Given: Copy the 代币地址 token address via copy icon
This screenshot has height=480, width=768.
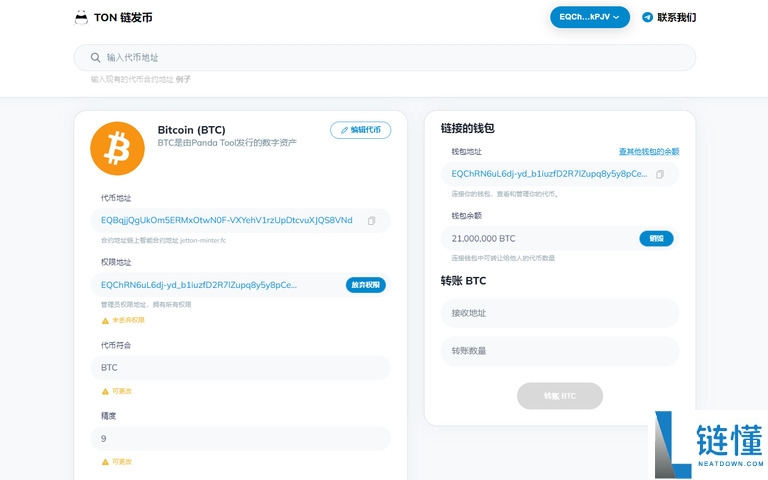Looking at the screenshot, I should coord(372,221).
